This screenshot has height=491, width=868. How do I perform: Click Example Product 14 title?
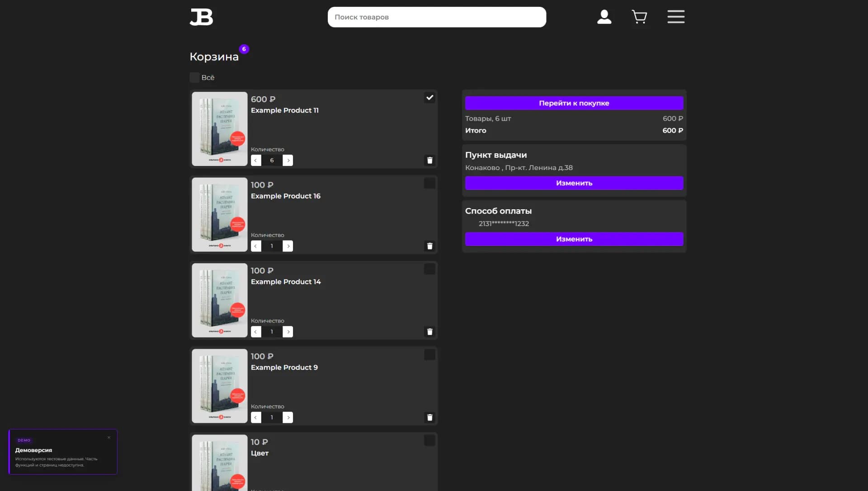(x=286, y=282)
